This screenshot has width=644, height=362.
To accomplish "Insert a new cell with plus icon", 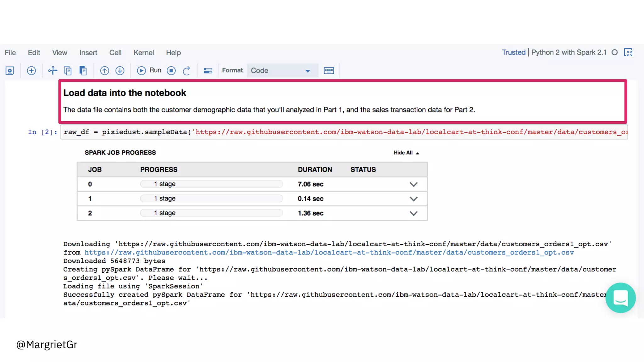I will 31,71.
